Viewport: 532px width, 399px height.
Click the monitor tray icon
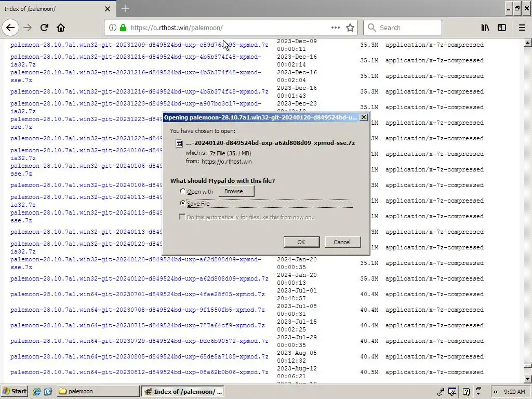tap(453, 392)
